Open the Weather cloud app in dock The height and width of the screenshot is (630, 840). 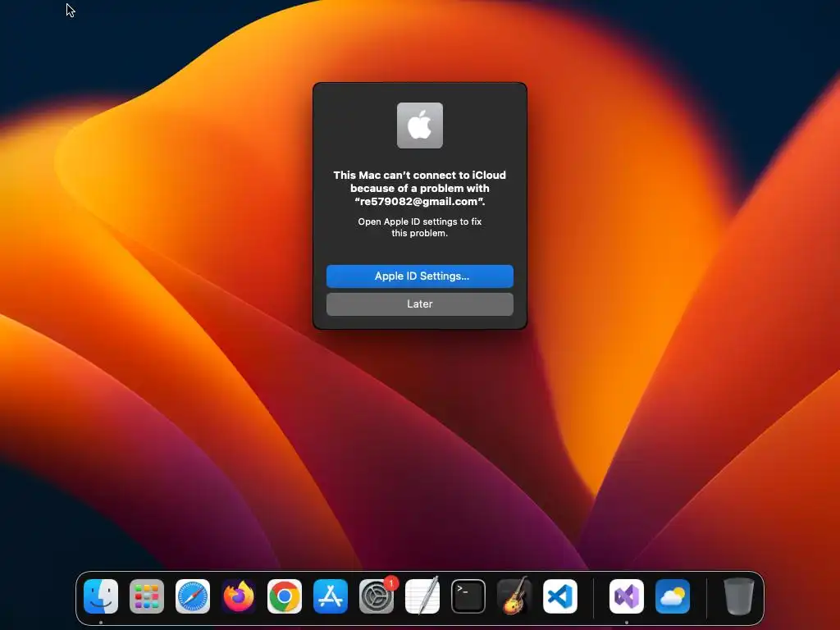673,596
